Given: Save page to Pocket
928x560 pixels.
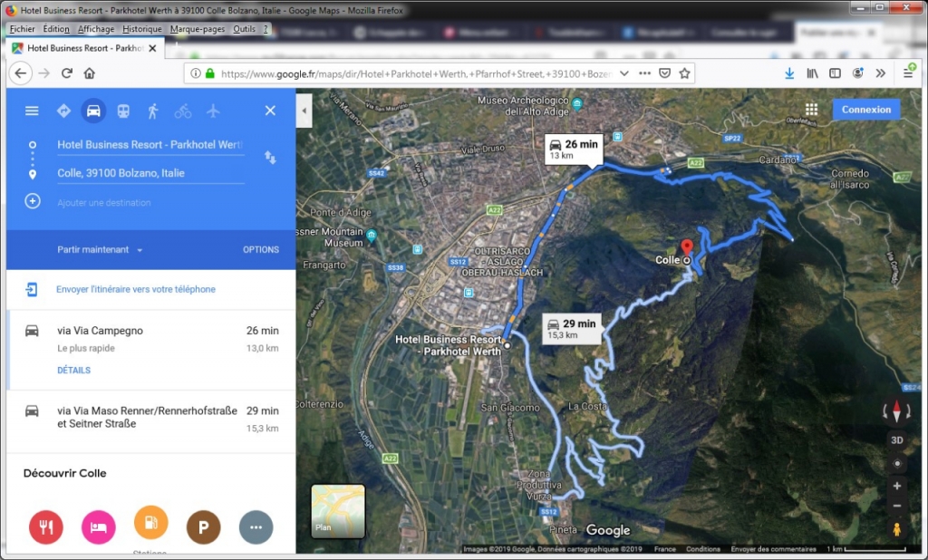Looking at the screenshot, I should tap(664, 73).
